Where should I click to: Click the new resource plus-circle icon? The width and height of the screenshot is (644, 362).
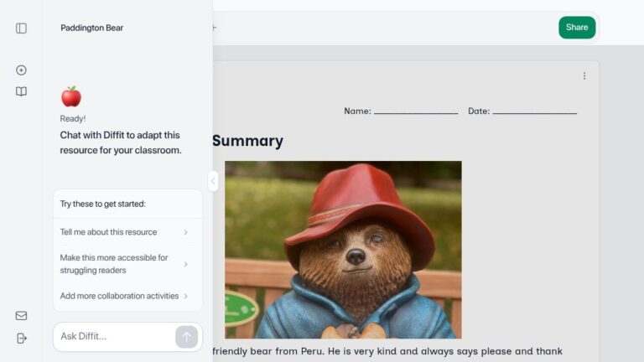(x=21, y=70)
